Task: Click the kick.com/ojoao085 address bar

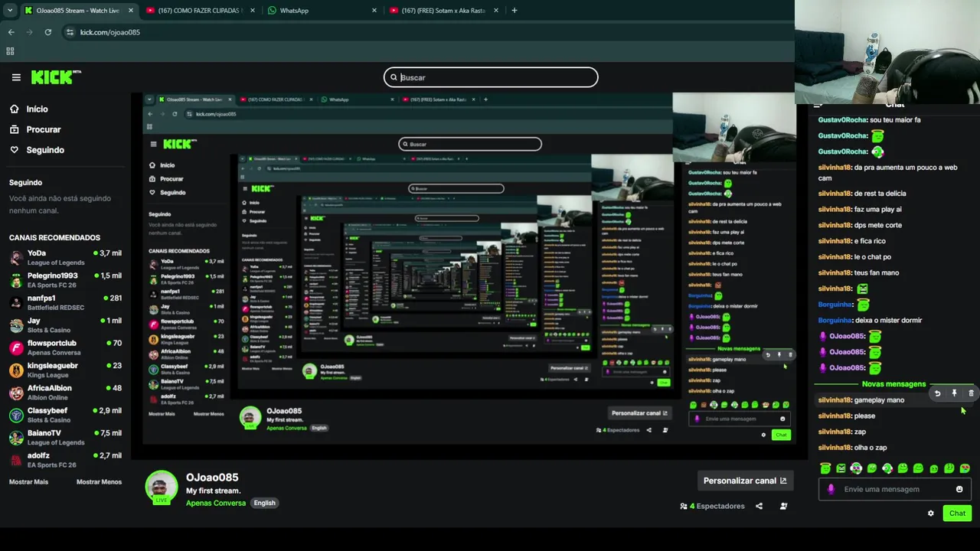Action: coord(429,32)
